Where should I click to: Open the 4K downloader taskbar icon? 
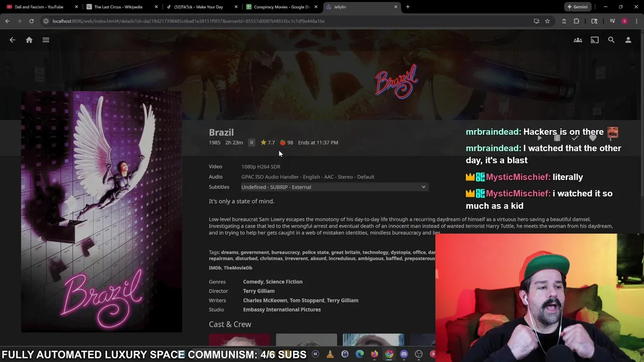coord(315,354)
